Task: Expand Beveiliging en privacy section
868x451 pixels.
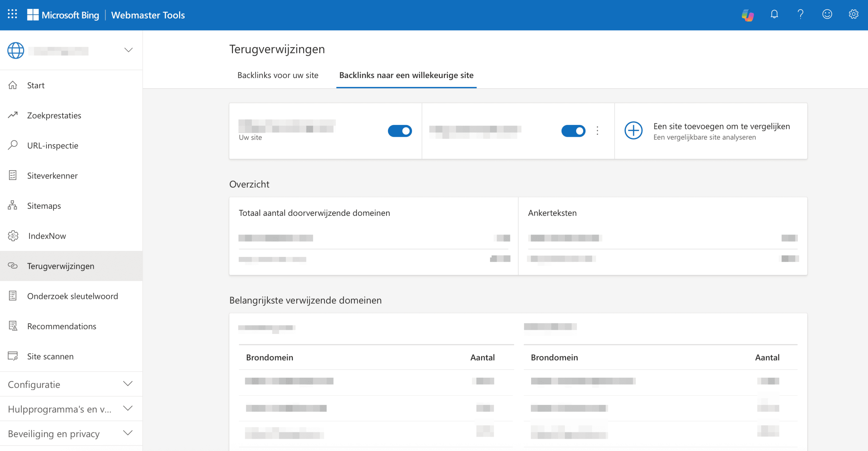Action: (x=71, y=434)
